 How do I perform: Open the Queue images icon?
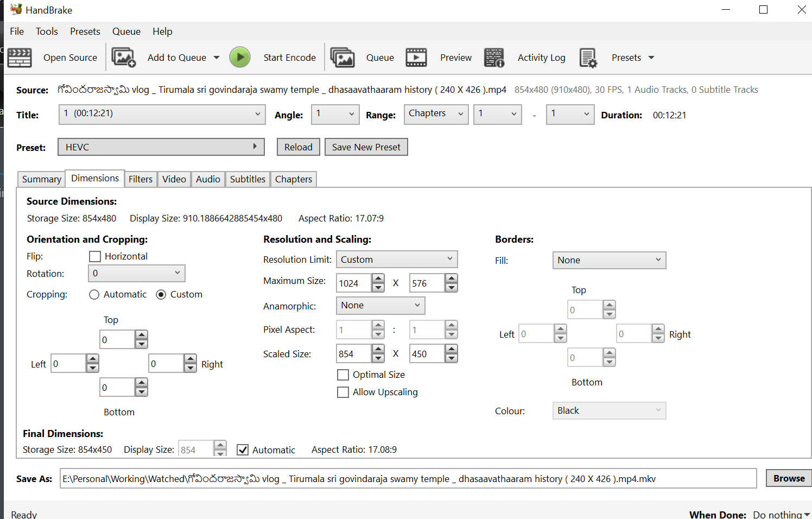[x=342, y=57]
